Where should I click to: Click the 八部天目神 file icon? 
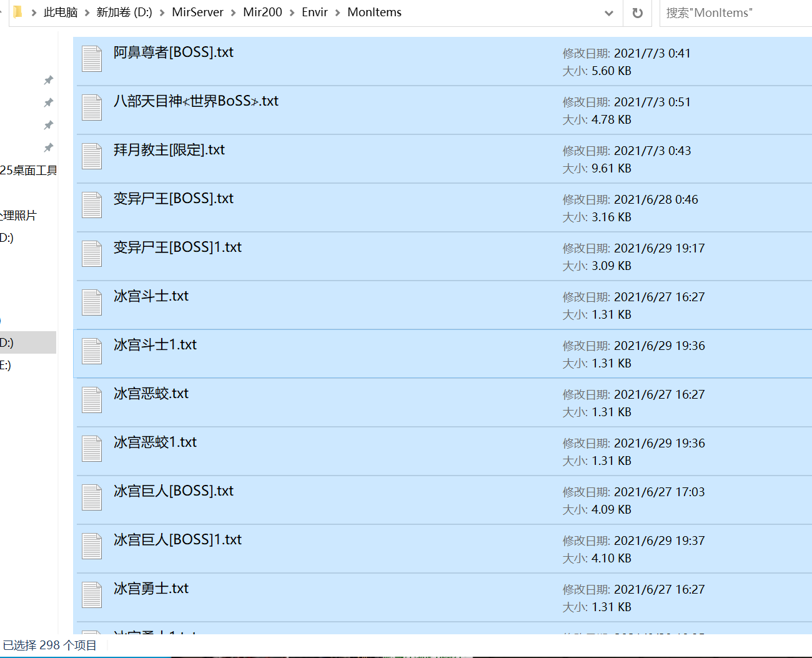point(92,107)
